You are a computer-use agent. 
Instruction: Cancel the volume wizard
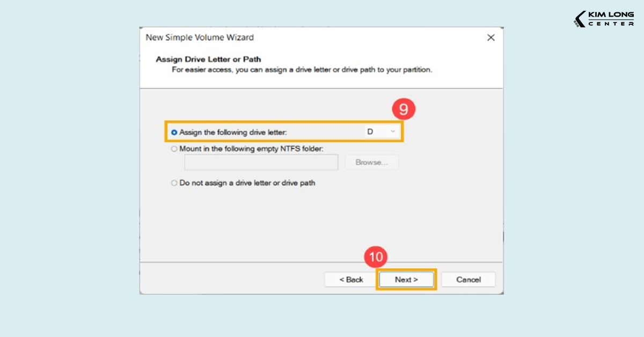[x=468, y=280]
